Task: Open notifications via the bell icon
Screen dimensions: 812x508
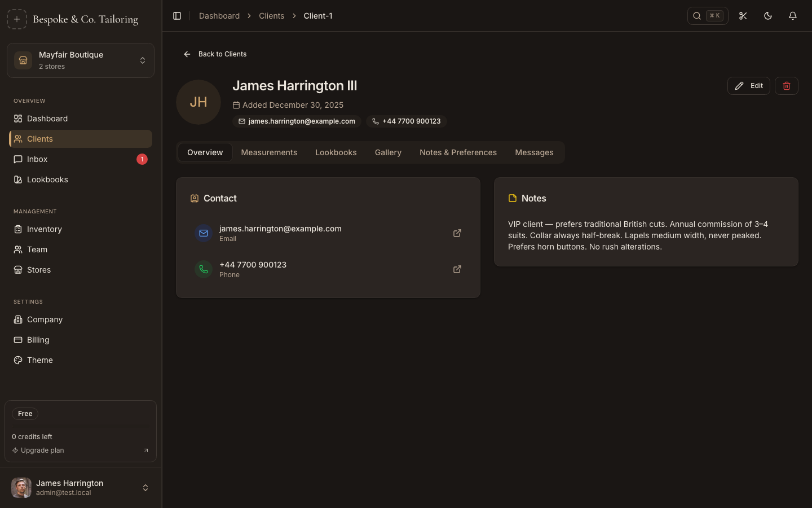Action: tap(792, 16)
